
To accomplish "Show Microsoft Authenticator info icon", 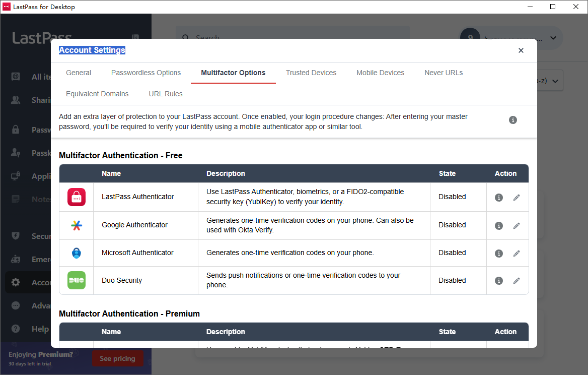I will [x=499, y=254].
